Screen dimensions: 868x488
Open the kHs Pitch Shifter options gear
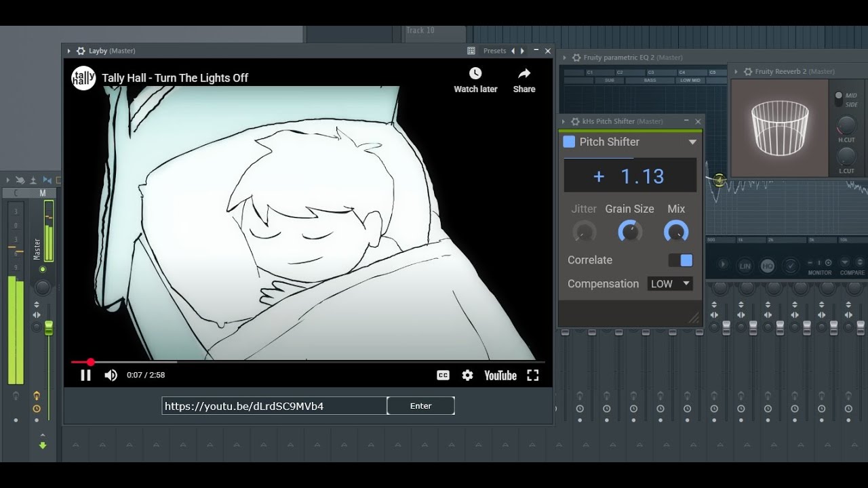pyautogui.click(x=576, y=121)
